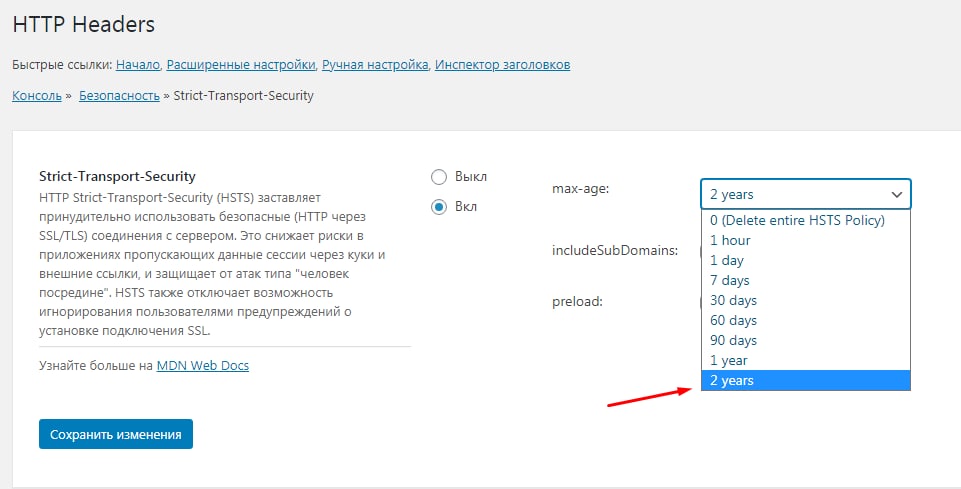Select 1 day from max-age list

click(x=729, y=260)
